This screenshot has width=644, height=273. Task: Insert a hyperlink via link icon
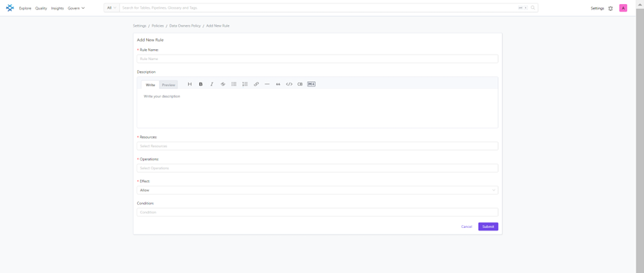click(x=256, y=85)
